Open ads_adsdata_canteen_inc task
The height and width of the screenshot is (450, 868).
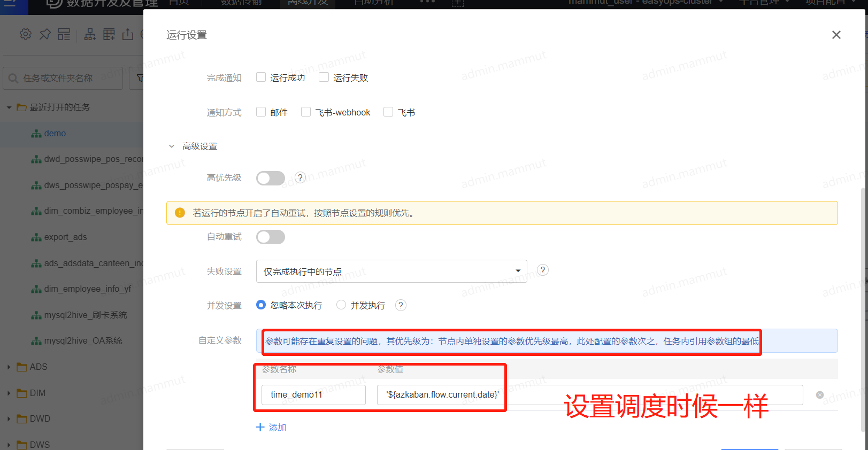click(94, 263)
